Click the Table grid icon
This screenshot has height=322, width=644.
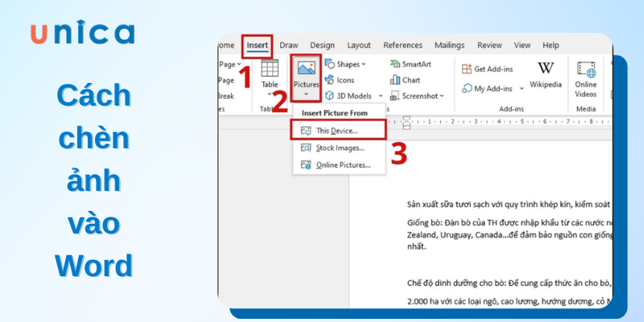tap(270, 68)
